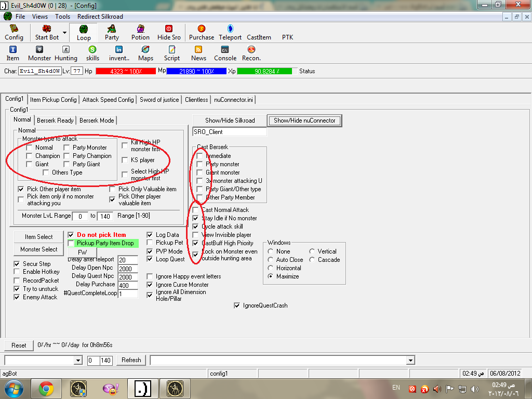
Task: Open the inventory toolbar icon
Action: (x=119, y=54)
